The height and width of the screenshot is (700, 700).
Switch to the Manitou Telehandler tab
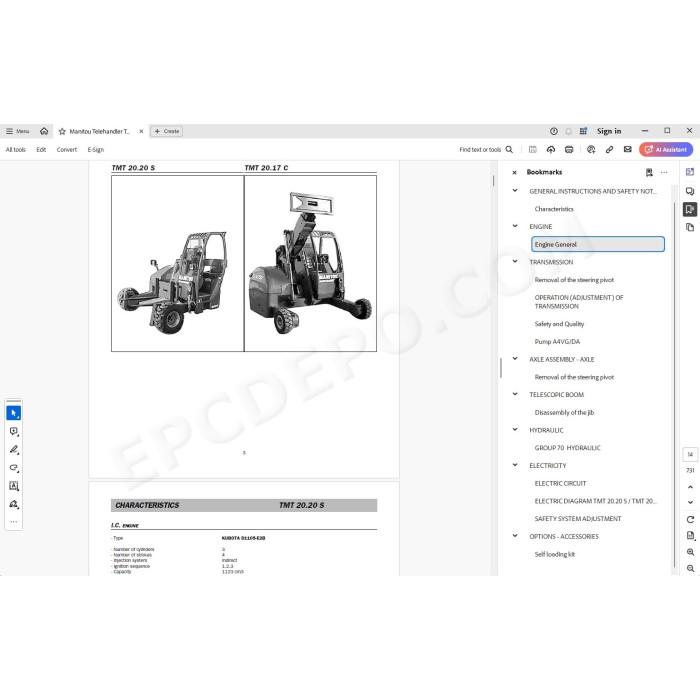(x=99, y=131)
